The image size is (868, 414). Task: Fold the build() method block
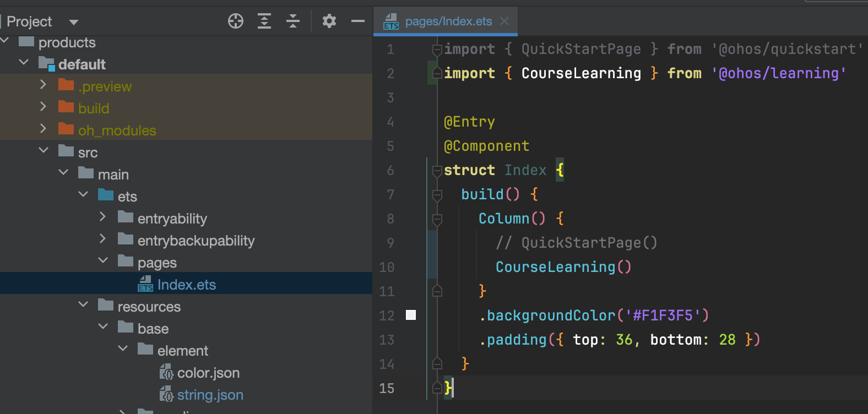(x=437, y=194)
